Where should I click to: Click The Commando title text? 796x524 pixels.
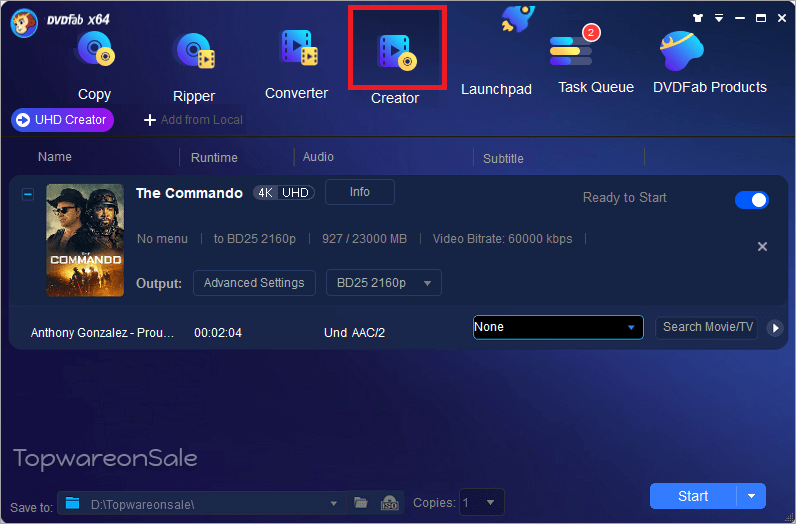pyautogui.click(x=189, y=193)
